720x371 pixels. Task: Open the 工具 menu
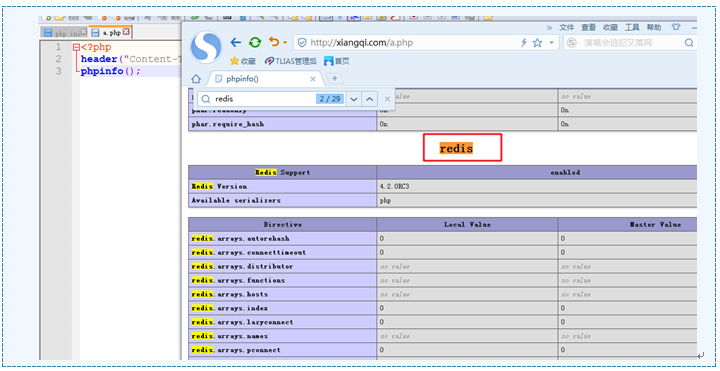click(x=632, y=28)
